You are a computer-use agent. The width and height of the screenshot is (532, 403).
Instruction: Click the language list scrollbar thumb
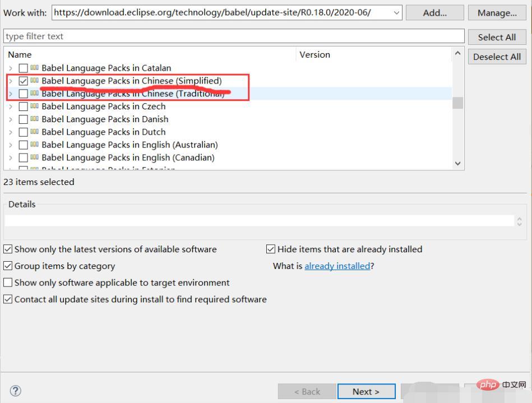(457, 103)
